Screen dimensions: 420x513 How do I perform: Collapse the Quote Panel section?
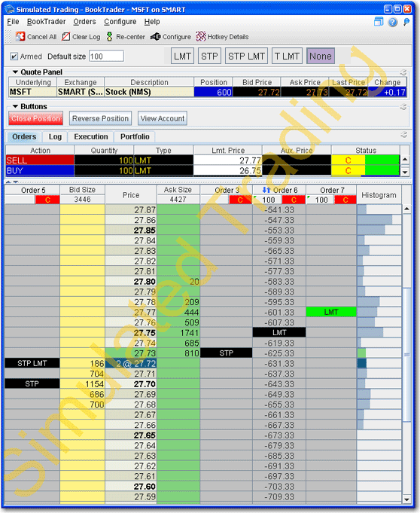15,72
